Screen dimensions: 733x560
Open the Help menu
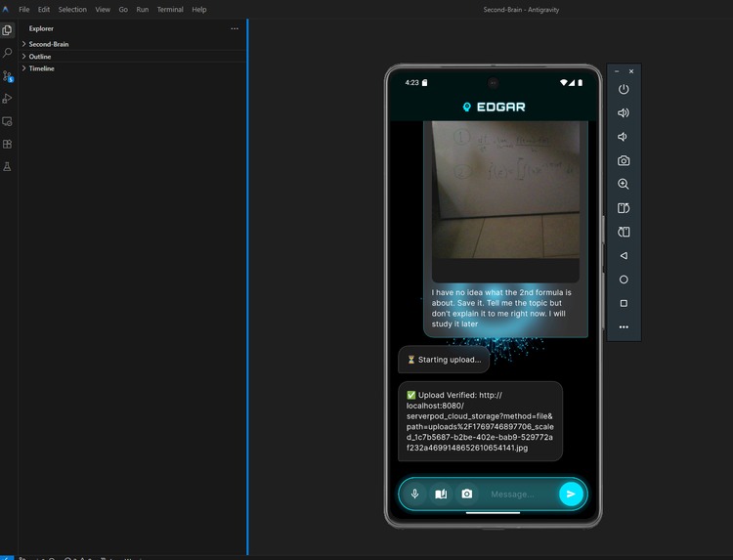(199, 10)
